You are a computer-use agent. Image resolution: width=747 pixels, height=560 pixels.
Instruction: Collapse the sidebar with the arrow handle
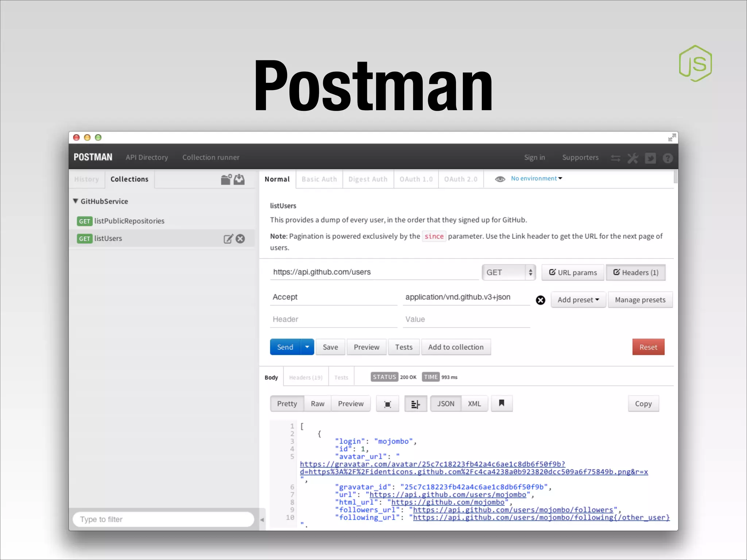262,520
